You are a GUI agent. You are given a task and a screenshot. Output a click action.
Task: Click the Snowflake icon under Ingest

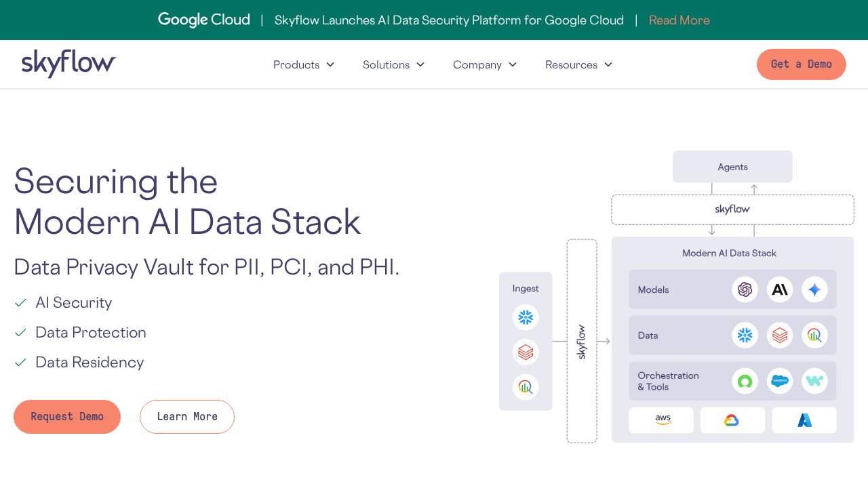pyautogui.click(x=526, y=317)
